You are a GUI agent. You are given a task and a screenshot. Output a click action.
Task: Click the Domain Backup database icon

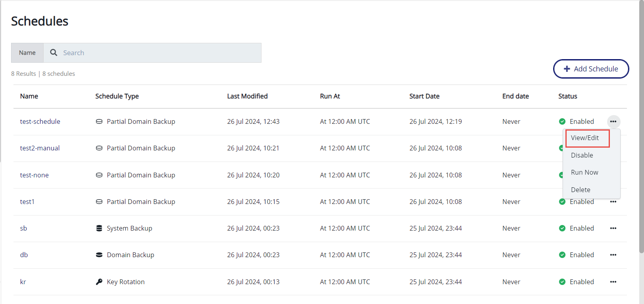click(99, 255)
